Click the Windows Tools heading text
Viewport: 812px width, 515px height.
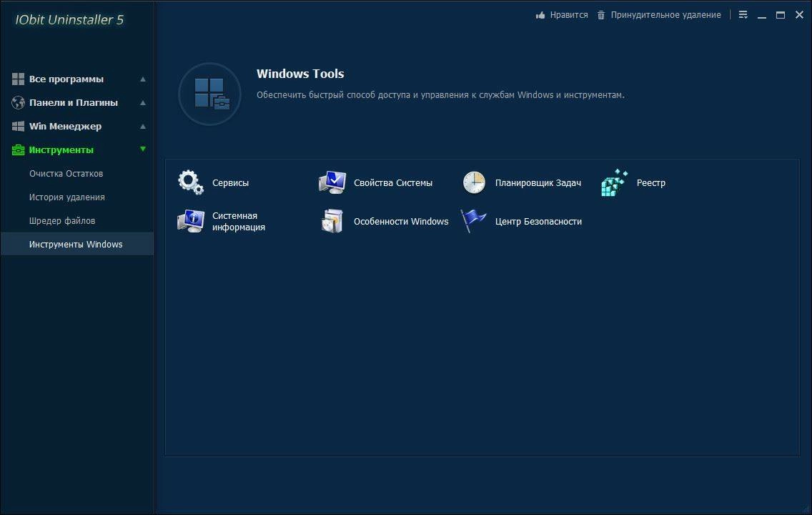click(x=300, y=74)
